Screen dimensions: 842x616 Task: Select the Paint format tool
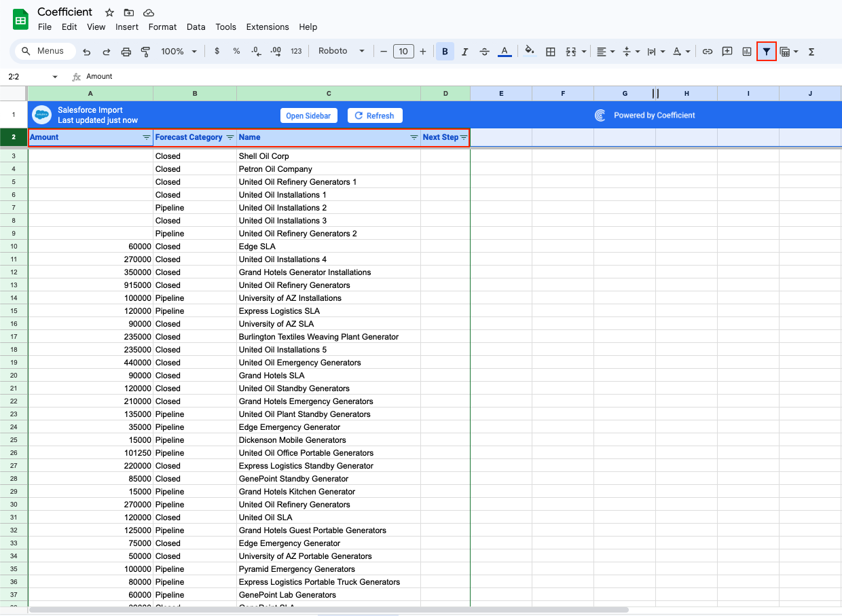pos(145,52)
